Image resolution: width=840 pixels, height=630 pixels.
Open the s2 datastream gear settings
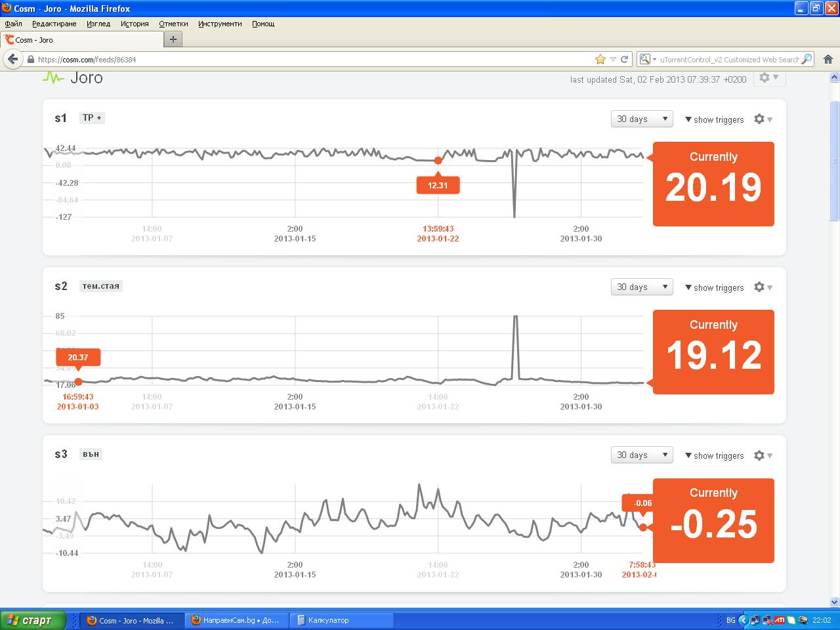tap(762, 287)
